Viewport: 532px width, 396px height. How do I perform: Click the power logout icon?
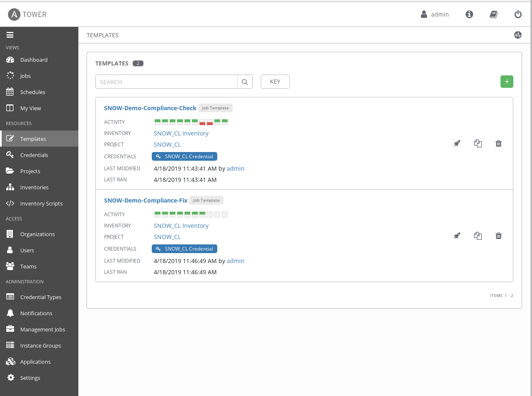click(x=518, y=14)
